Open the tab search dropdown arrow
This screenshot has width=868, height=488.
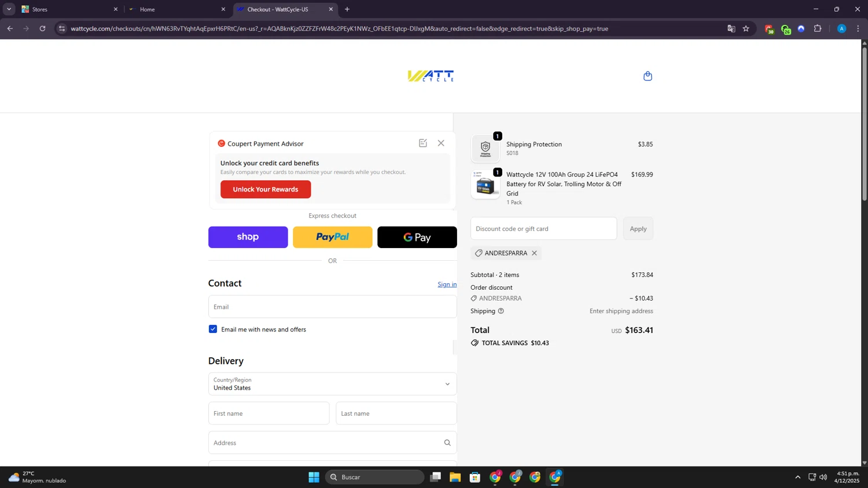click(9, 9)
